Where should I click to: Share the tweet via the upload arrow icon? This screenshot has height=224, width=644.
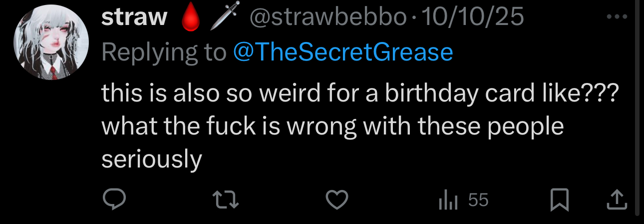(617, 200)
